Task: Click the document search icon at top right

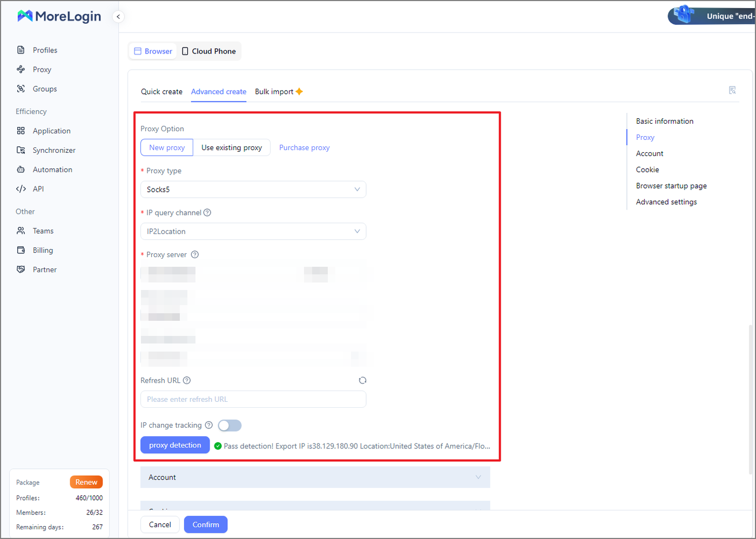Action: pyautogui.click(x=732, y=90)
